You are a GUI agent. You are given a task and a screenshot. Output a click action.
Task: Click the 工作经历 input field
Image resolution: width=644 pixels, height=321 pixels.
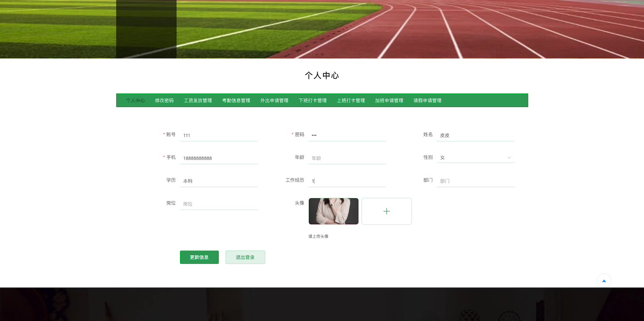coord(347,181)
